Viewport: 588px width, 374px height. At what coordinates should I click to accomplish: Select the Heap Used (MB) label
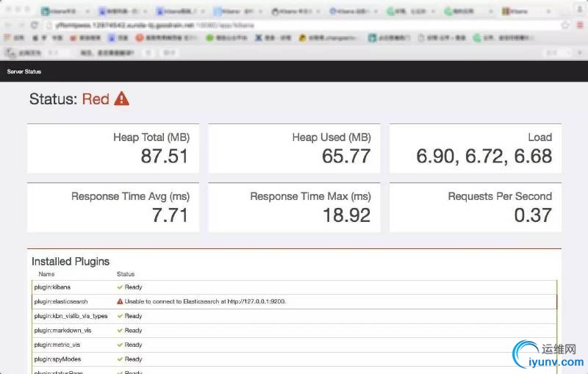[x=331, y=137]
